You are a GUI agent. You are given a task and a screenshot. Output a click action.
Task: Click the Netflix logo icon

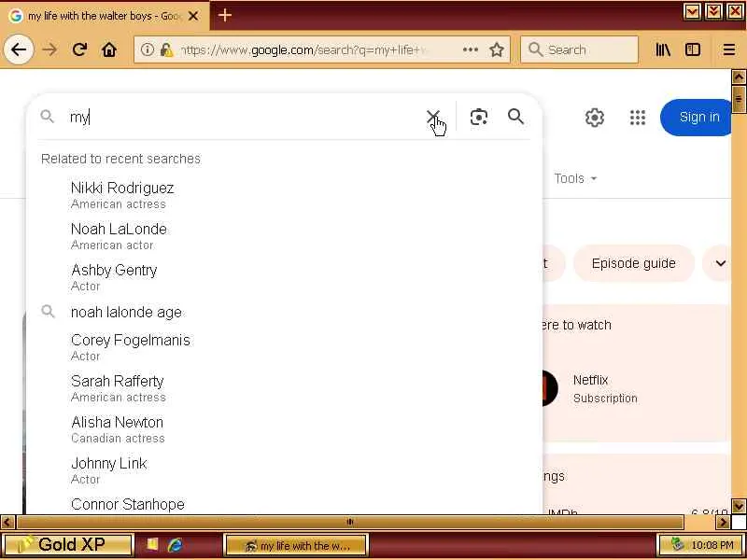pos(550,388)
